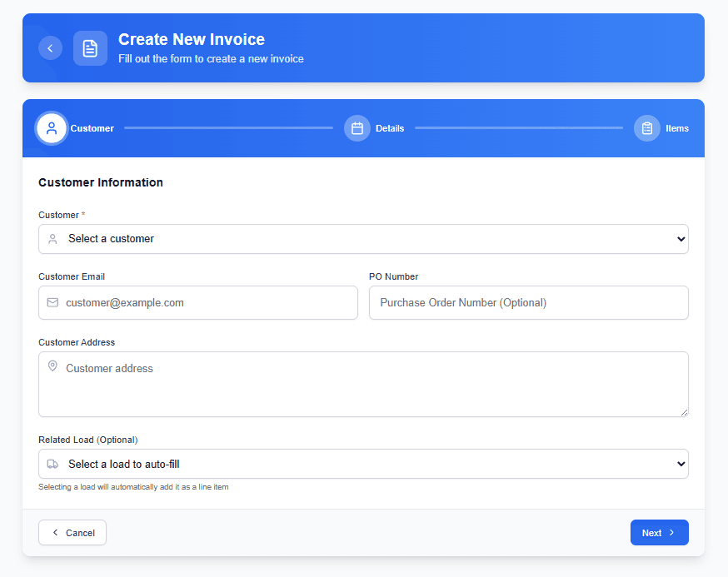Click the envelope icon in the email field
This screenshot has width=728, height=577.
pyautogui.click(x=52, y=302)
